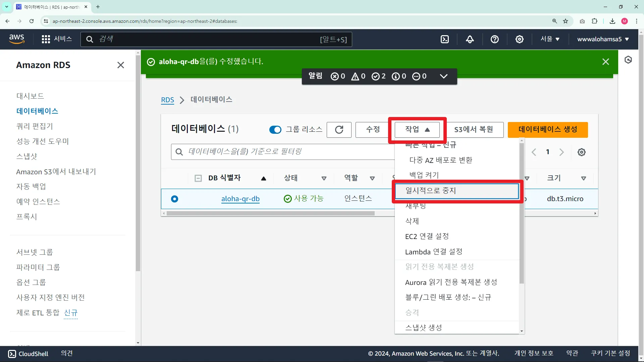Refresh the databases list
644x362 pixels.
tap(339, 130)
